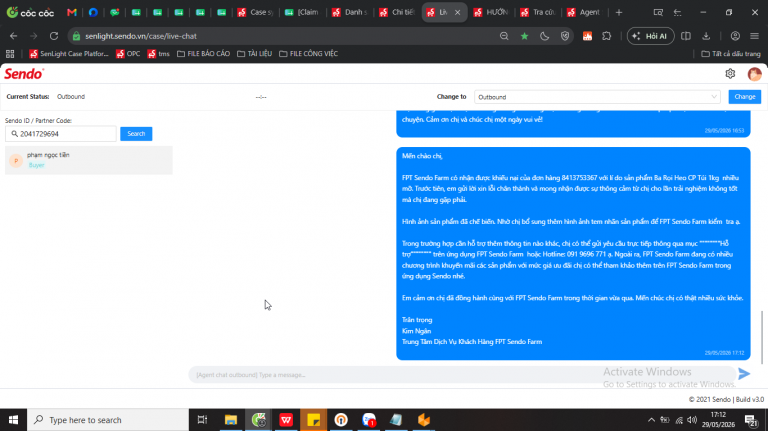The width and height of the screenshot is (768, 431).
Task: Open the tms bookmark
Action: pos(159,54)
